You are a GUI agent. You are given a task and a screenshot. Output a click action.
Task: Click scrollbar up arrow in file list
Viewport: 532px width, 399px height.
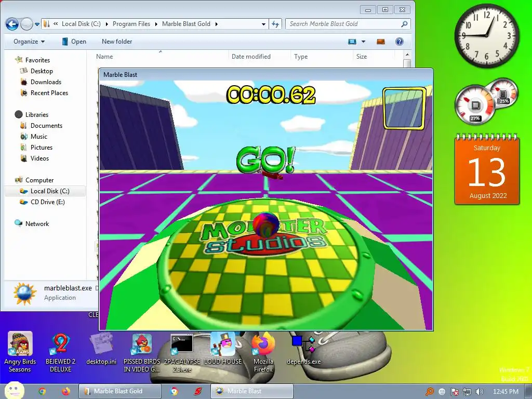407,55
